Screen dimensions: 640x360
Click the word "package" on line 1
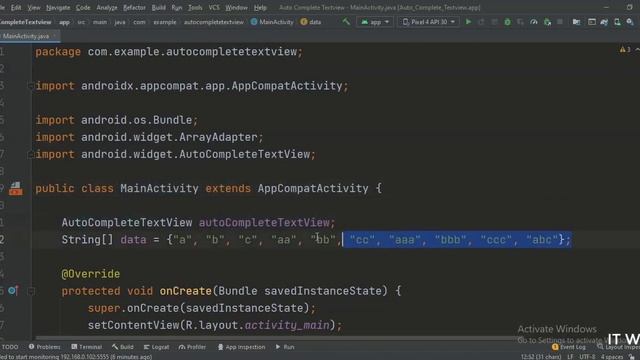tap(58, 52)
